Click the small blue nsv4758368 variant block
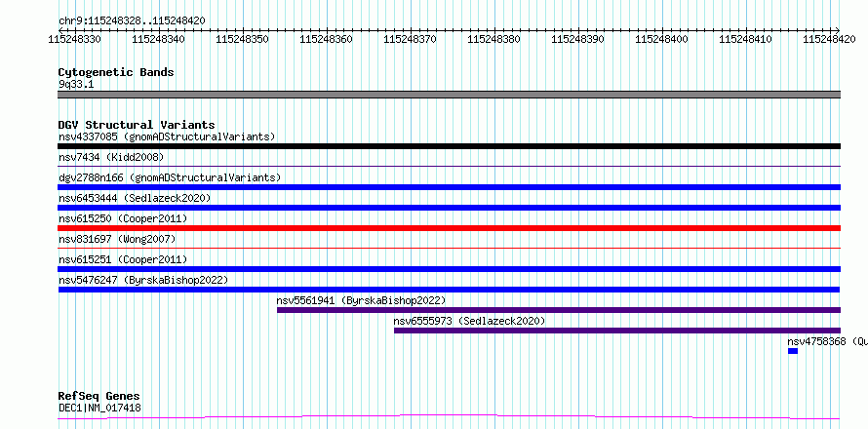 793,351
